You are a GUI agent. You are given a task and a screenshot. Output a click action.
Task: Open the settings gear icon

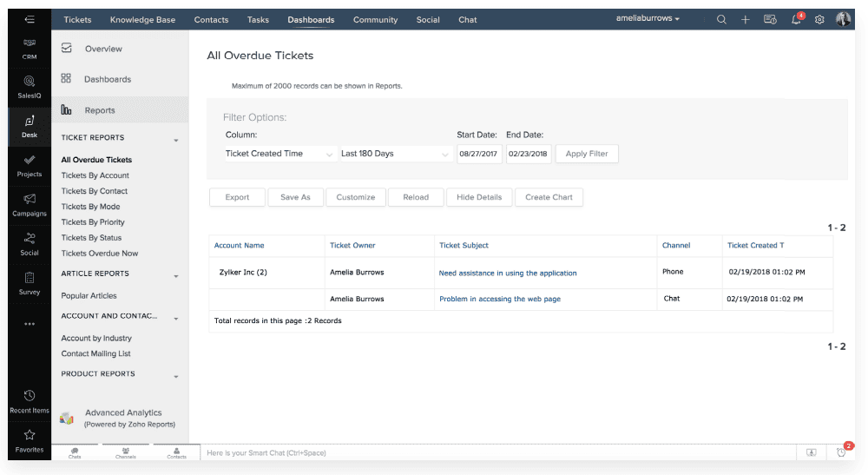pos(819,19)
